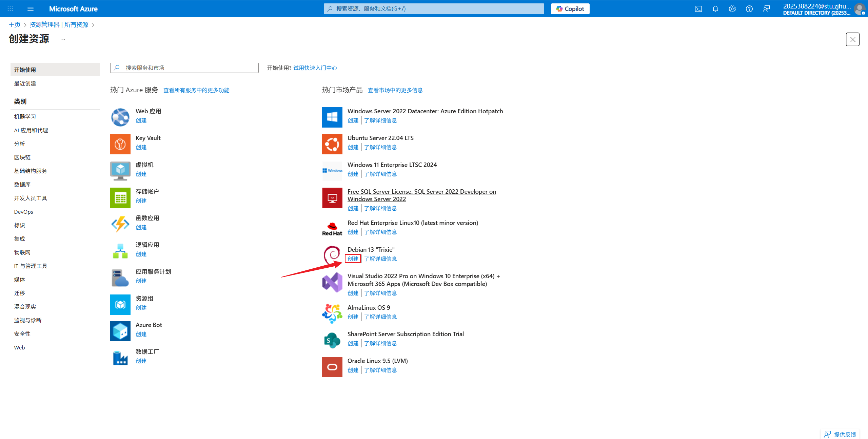This screenshot has width=868, height=439.
Task: Click the Red Hat logo icon
Action: tap(332, 229)
